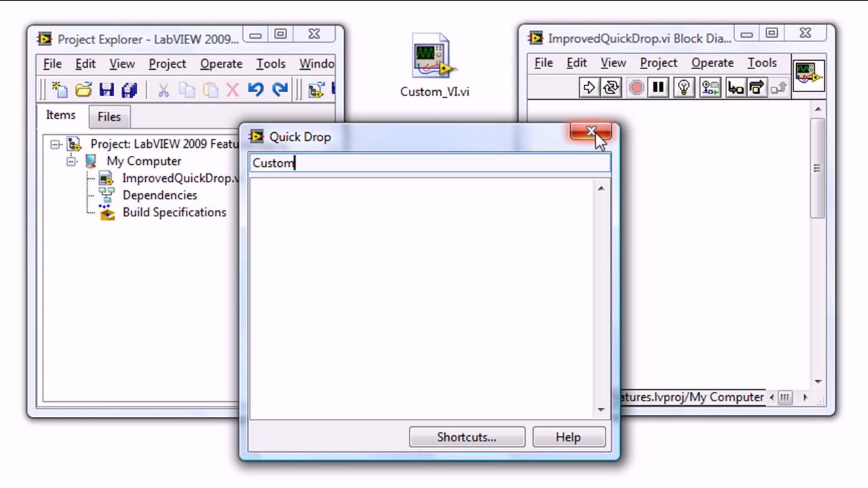Click the Block Diagram horizontal scrollbar thumb
The image size is (868, 488).
pyautogui.click(x=785, y=397)
